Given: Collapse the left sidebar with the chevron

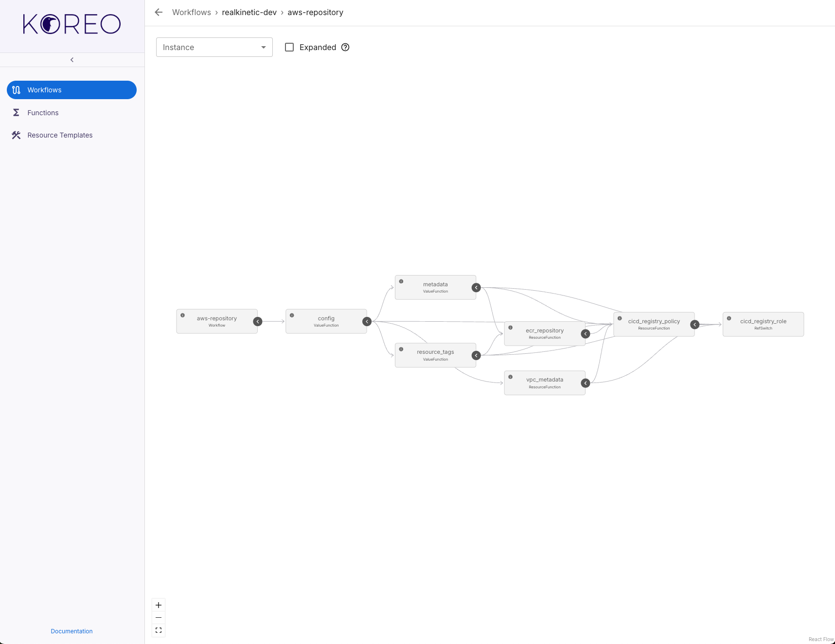Looking at the screenshot, I should 71,59.
